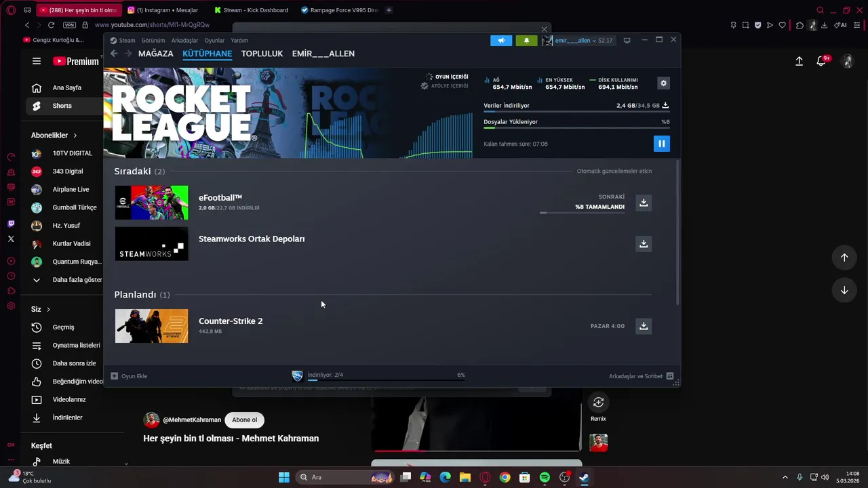The width and height of the screenshot is (868, 488).
Task: Open İndirilenler in YouTube sidebar
Action: [x=66, y=418]
